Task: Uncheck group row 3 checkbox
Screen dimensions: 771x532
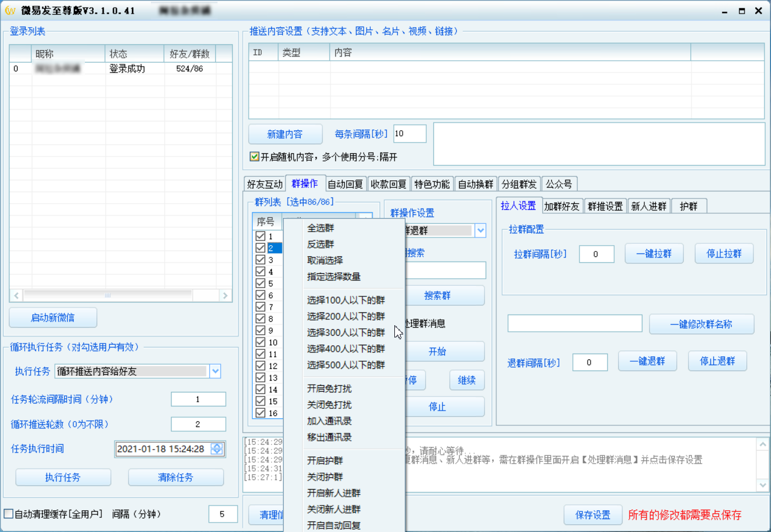Action: click(261, 260)
